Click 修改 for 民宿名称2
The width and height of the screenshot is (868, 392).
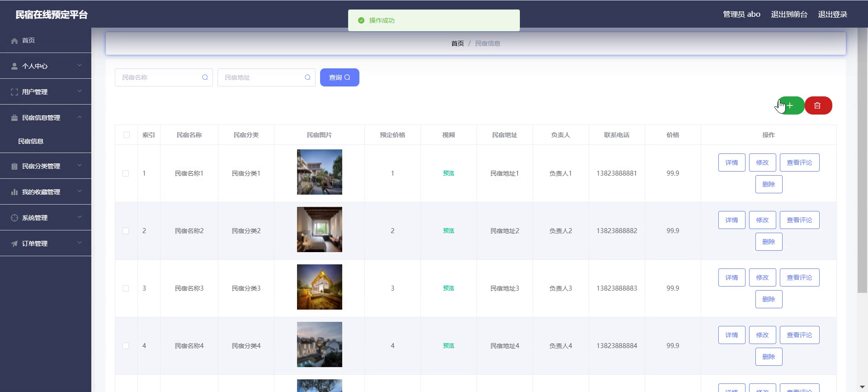762,220
